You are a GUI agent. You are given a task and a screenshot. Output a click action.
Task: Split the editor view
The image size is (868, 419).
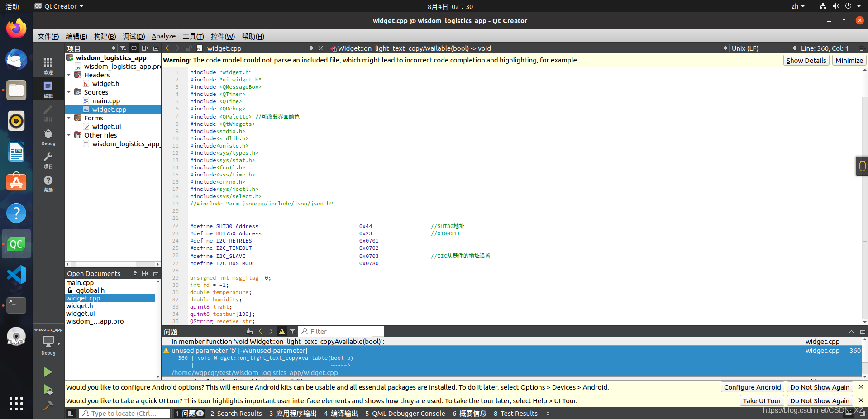pyautogui.click(x=863, y=48)
